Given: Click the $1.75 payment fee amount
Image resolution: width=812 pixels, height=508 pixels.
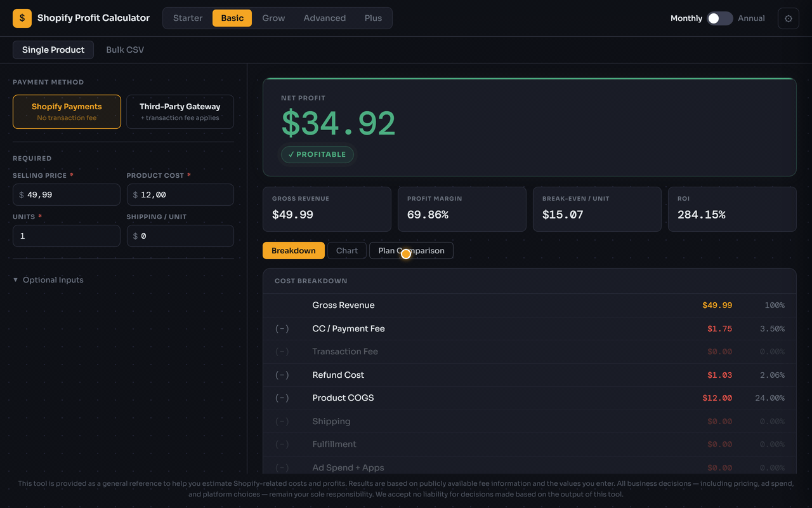Looking at the screenshot, I should [x=719, y=329].
